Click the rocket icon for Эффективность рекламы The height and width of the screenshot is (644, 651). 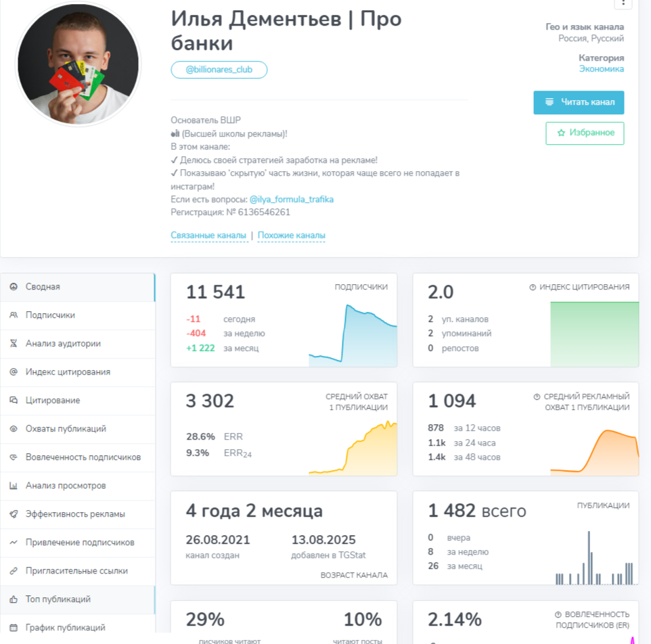pyautogui.click(x=14, y=514)
